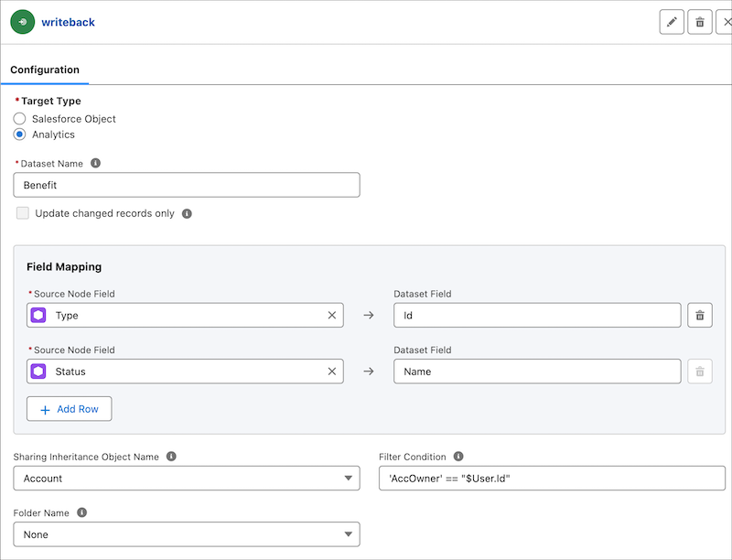Click the pencil edit icon for writeback
Image resolution: width=732 pixels, height=560 pixels.
(x=672, y=22)
